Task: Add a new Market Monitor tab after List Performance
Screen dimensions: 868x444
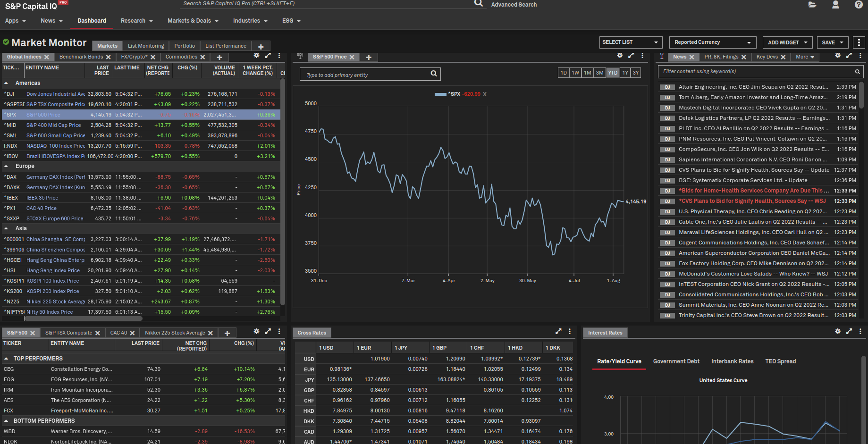Action: click(261, 46)
